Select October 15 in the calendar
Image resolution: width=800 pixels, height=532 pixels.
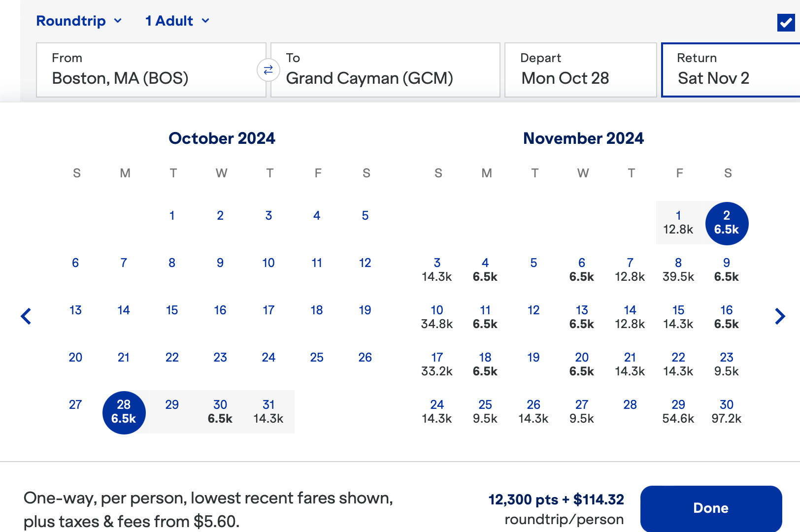172,310
